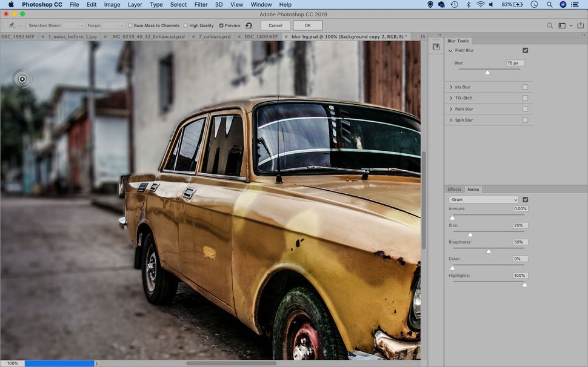Expand the Iris Blur section
The image size is (588, 367).
pyautogui.click(x=450, y=87)
